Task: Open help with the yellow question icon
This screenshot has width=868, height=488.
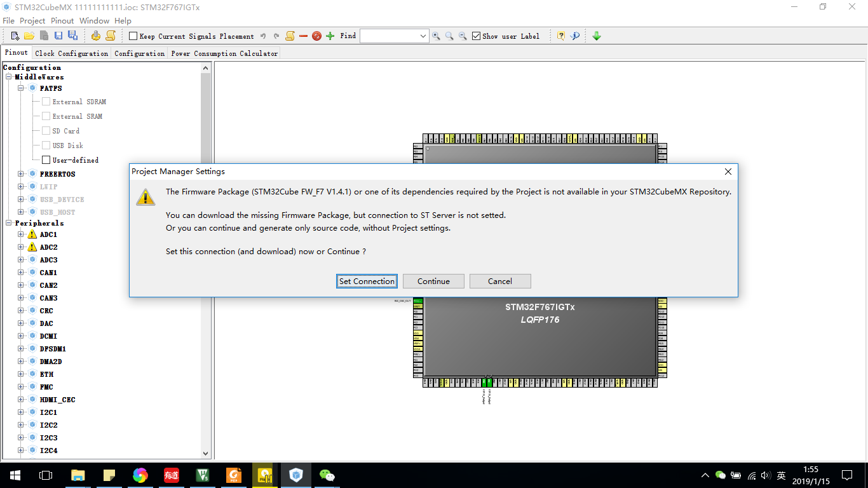Action: (x=561, y=36)
